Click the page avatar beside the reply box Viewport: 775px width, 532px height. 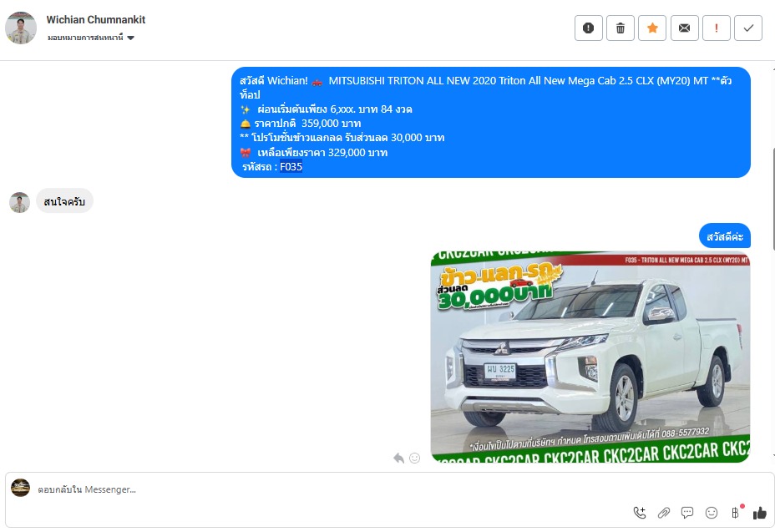(x=20, y=488)
